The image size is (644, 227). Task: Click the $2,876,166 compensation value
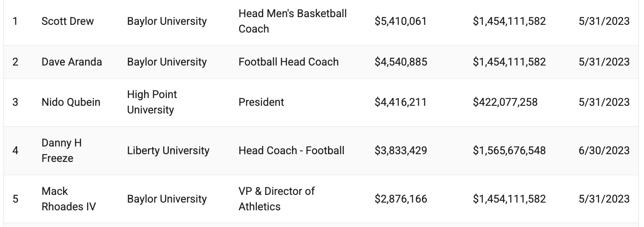(x=400, y=199)
